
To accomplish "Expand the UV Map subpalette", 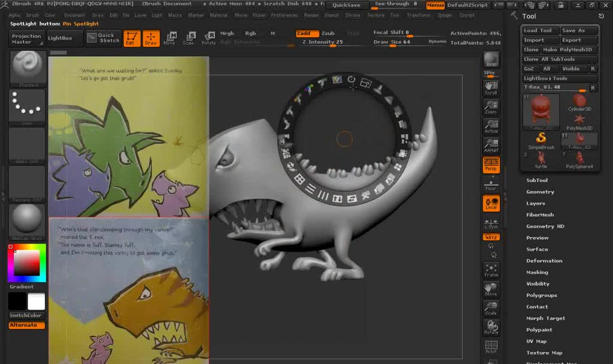I will click(536, 341).
